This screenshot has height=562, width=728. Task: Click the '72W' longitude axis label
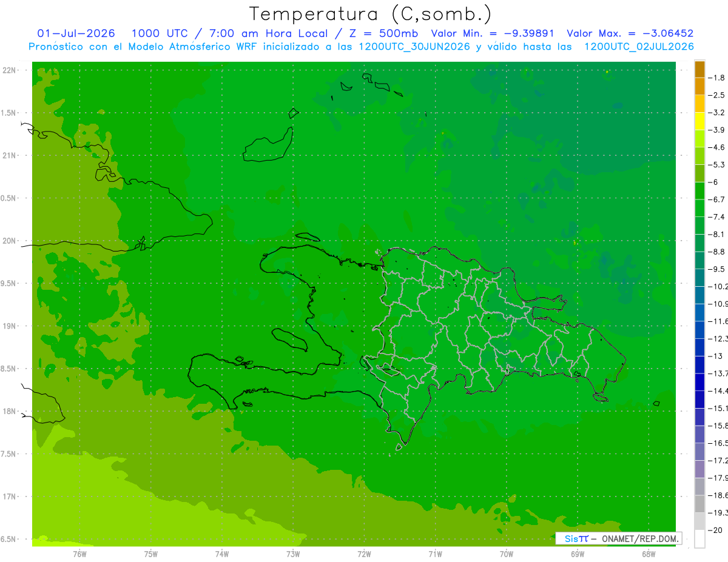click(364, 554)
